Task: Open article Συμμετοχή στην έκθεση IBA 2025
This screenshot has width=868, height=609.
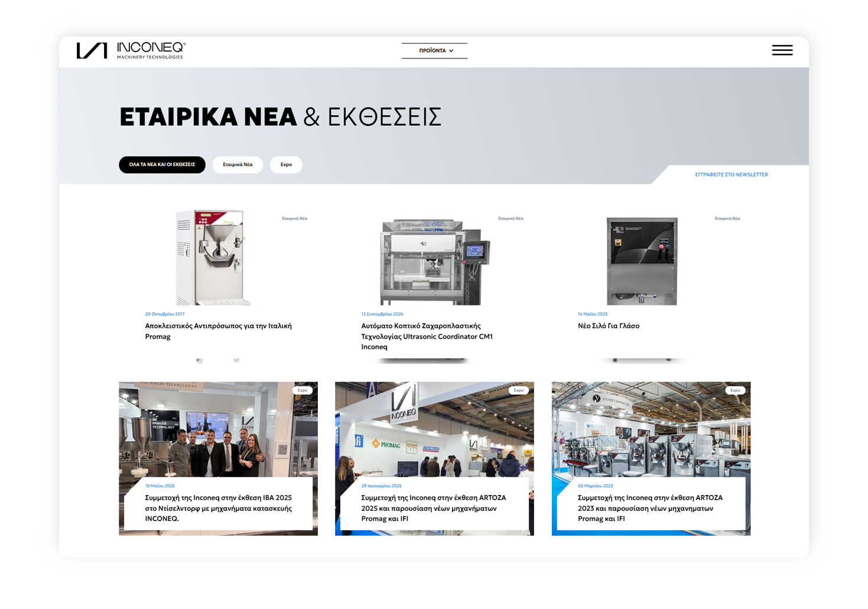Action: tap(218, 509)
